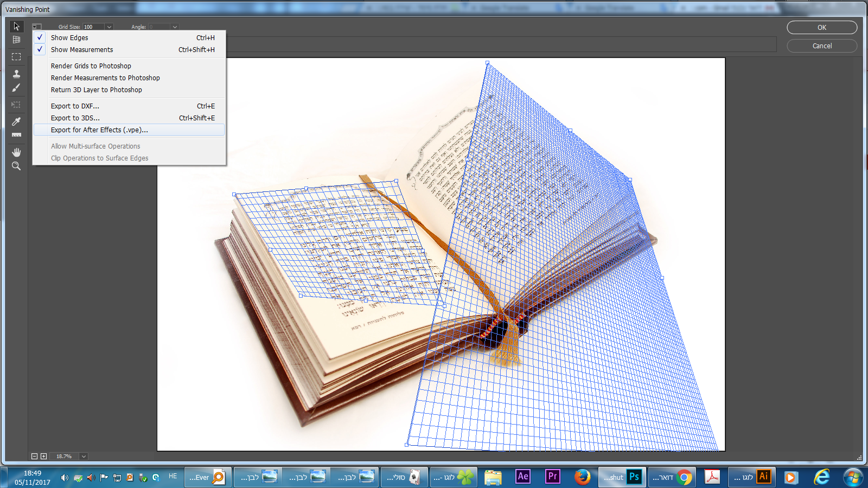Click the zoom in plus button
The height and width of the screenshot is (488, 868).
(x=44, y=457)
